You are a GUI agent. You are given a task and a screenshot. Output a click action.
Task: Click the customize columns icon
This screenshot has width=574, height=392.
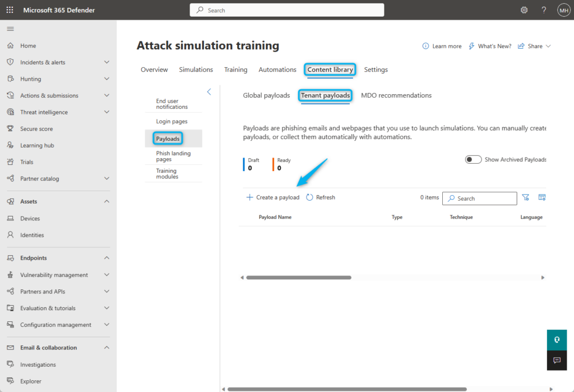(x=541, y=197)
